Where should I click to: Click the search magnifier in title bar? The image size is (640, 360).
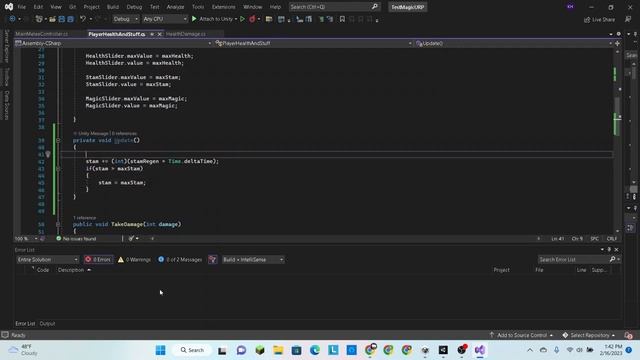pyautogui.click(x=375, y=7)
